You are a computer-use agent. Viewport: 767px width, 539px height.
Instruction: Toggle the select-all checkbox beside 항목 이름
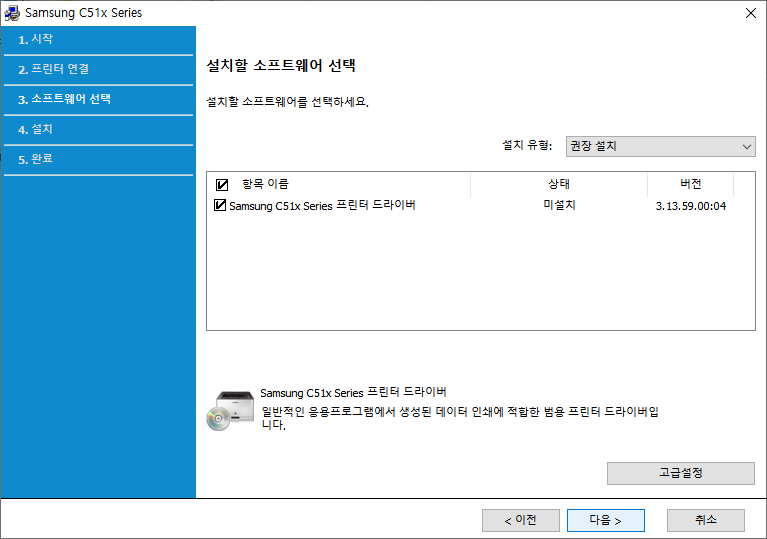pos(222,184)
